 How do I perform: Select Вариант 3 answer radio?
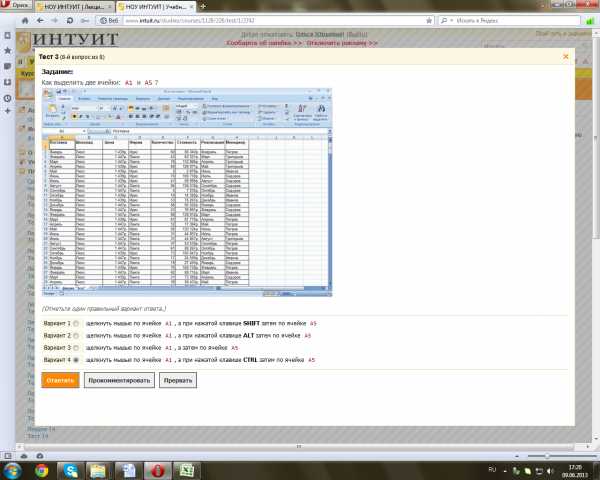click(x=76, y=348)
